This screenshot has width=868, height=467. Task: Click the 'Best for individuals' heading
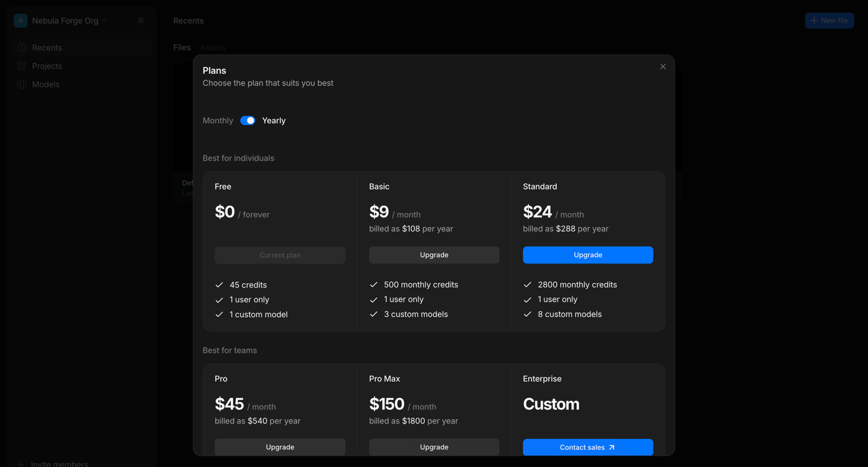[x=238, y=158]
